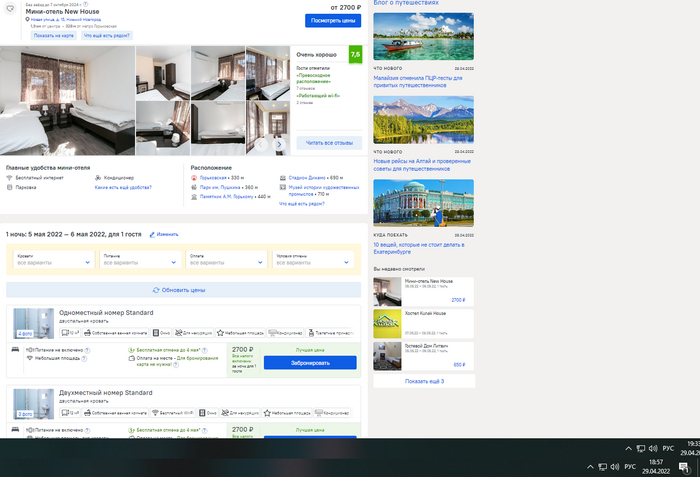Switch РУС input language beside 18:57 clock

[630, 467]
